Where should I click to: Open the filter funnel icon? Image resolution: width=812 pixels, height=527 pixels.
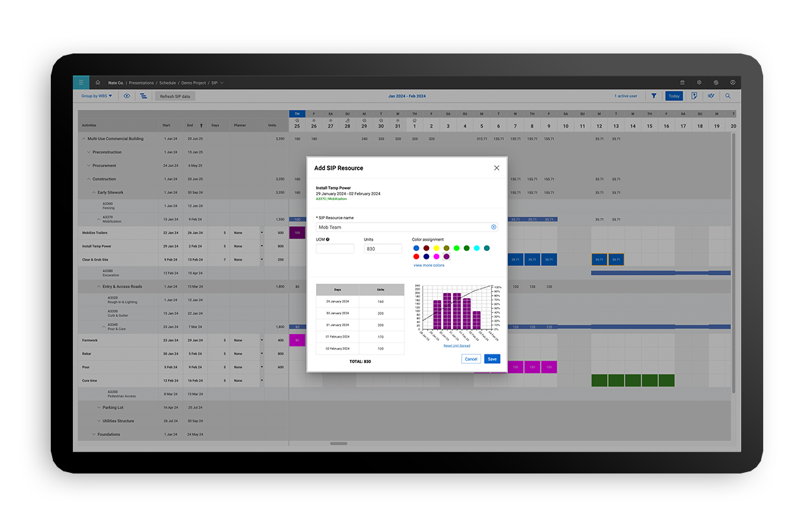coord(654,96)
